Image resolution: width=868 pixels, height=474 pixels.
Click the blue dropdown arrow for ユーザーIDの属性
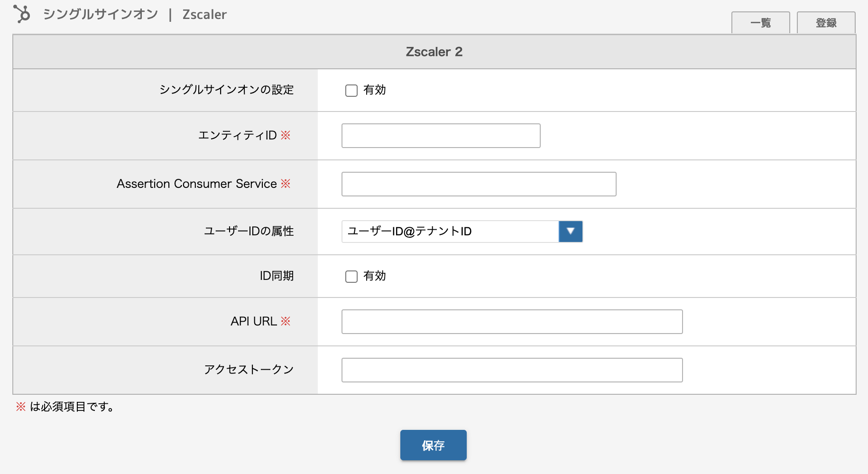click(x=571, y=232)
